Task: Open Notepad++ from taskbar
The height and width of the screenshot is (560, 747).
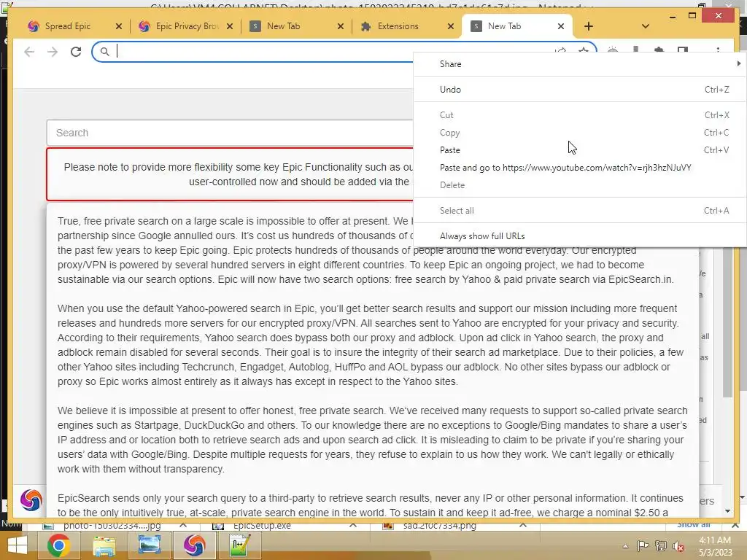Action: click(x=239, y=545)
